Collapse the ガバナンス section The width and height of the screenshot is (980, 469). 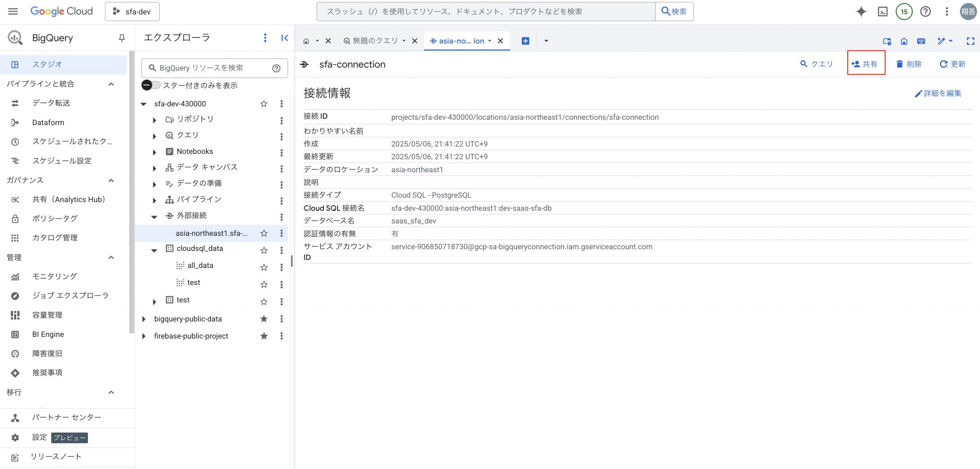(x=111, y=180)
